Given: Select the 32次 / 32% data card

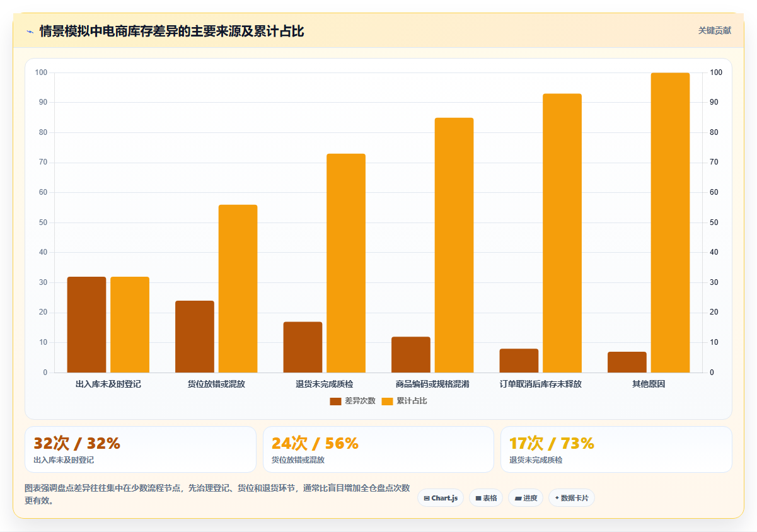Looking at the screenshot, I should [141, 449].
